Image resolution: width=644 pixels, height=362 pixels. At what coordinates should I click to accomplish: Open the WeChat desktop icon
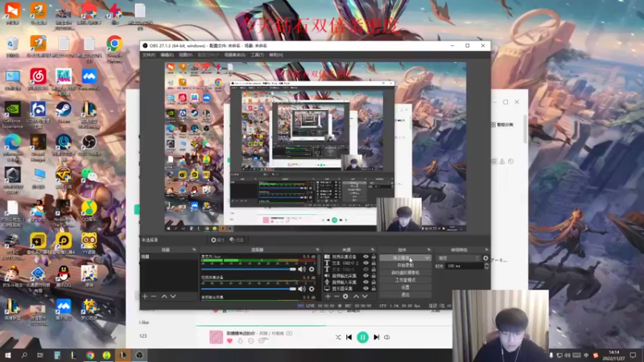coord(89,178)
